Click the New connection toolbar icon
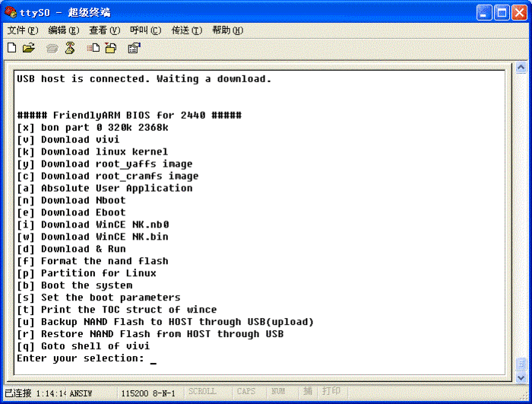Image resolution: width=532 pixels, height=404 pixels. click(x=12, y=48)
